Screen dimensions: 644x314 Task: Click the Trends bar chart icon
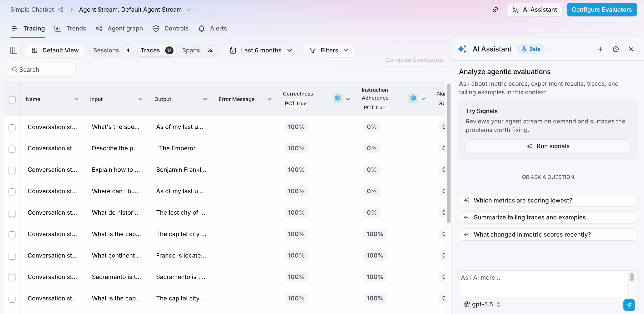(x=58, y=28)
